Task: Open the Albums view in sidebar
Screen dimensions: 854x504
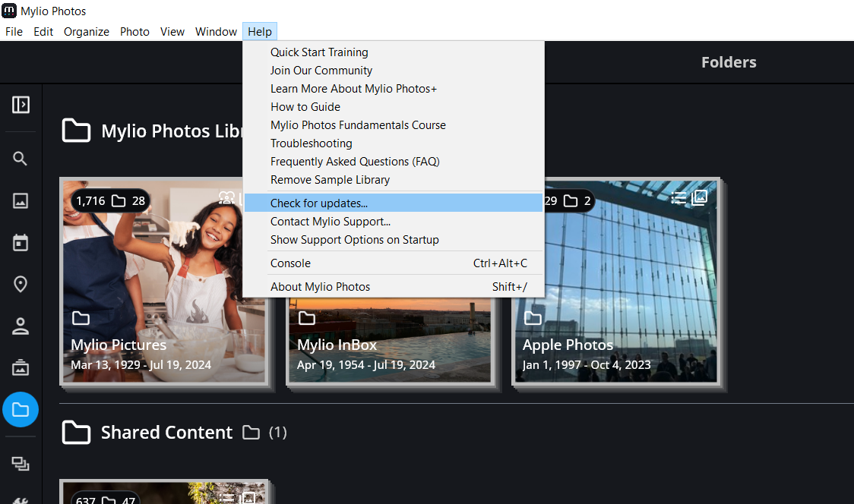Action: [21, 368]
